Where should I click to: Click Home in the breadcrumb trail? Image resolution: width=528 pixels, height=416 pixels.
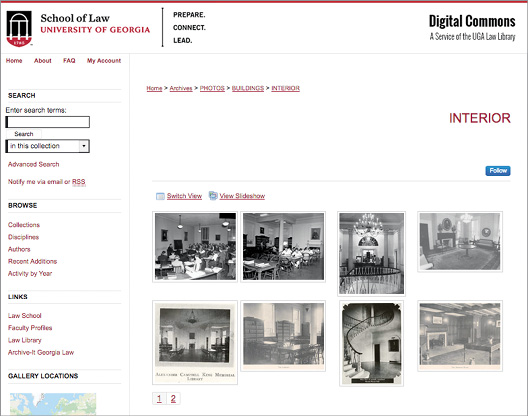[x=154, y=88]
